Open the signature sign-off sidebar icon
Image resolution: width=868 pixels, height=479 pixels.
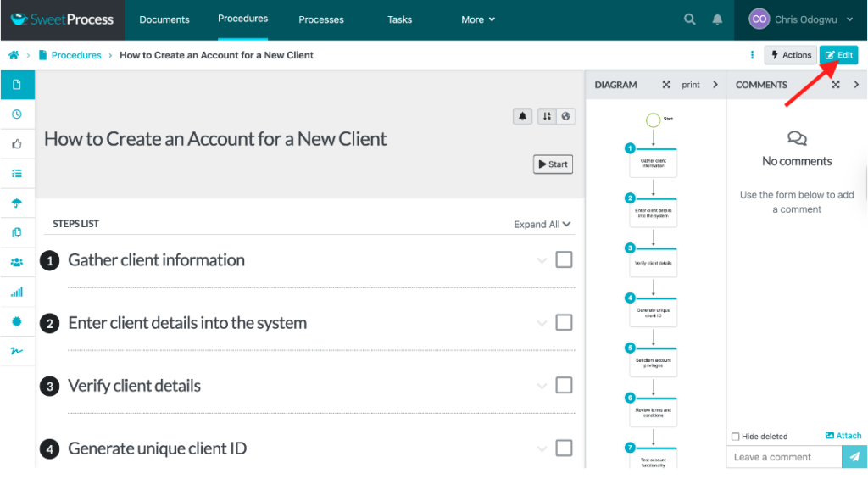tap(17, 351)
